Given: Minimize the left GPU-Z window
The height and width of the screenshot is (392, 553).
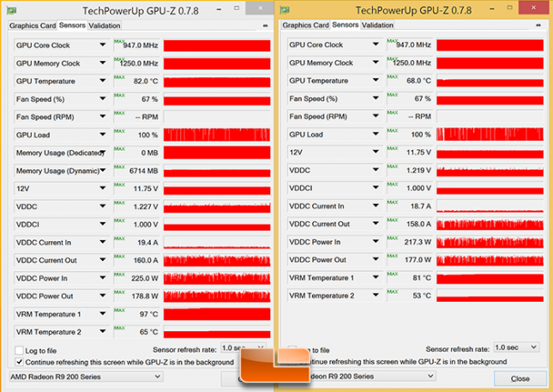Looking at the screenshot, I should 219,9.
